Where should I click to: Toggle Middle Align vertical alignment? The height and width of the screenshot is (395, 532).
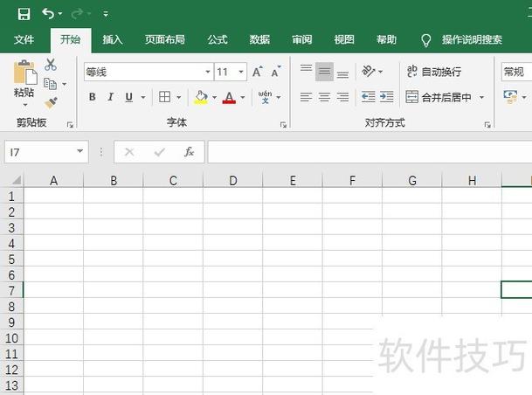point(324,72)
